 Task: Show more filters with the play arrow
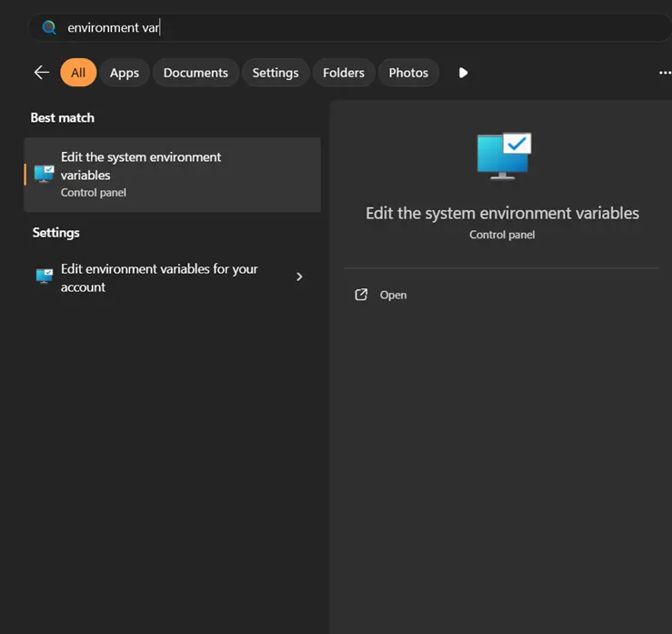pyautogui.click(x=463, y=73)
